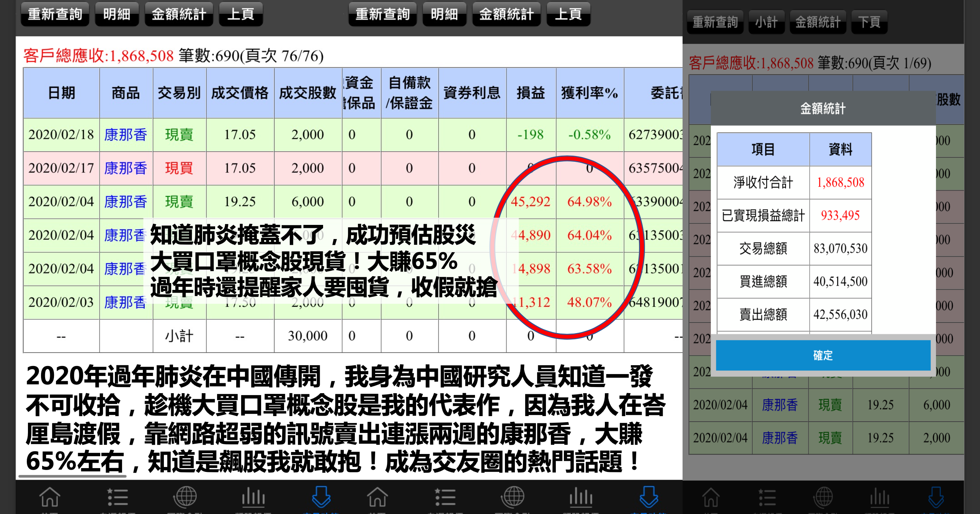Viewport: 980px width, 514px height.
Task: Click the 交易別 column header
Action: [x=179, y=93]
